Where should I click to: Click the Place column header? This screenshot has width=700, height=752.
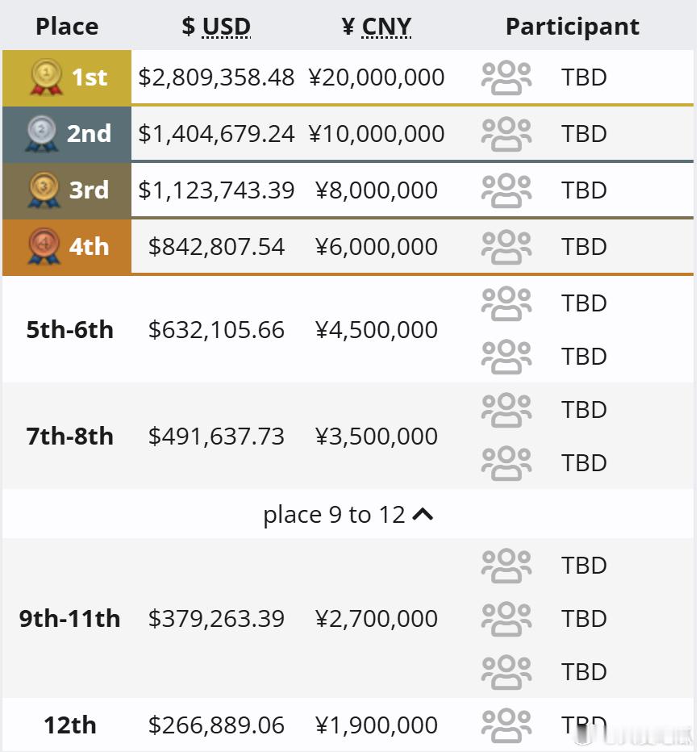(x=67, y=27)
